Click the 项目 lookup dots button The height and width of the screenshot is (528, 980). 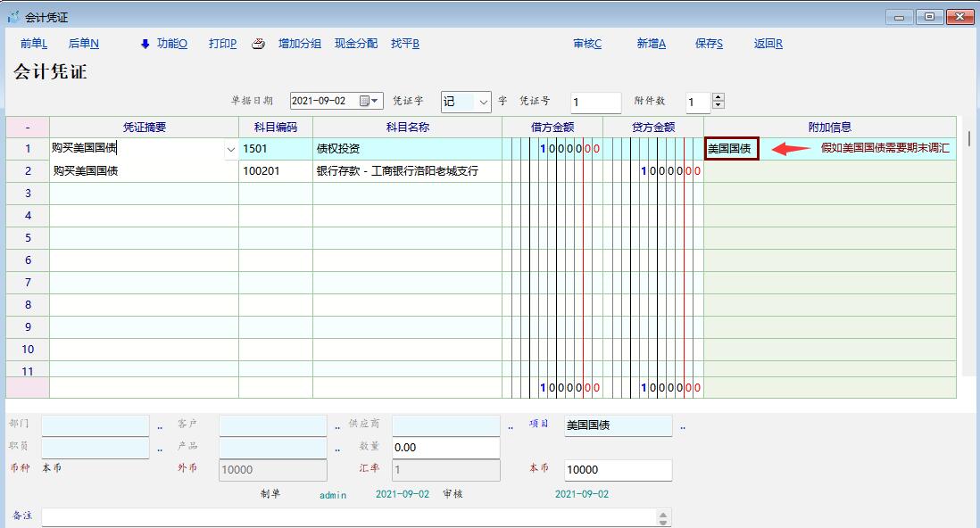683,427
